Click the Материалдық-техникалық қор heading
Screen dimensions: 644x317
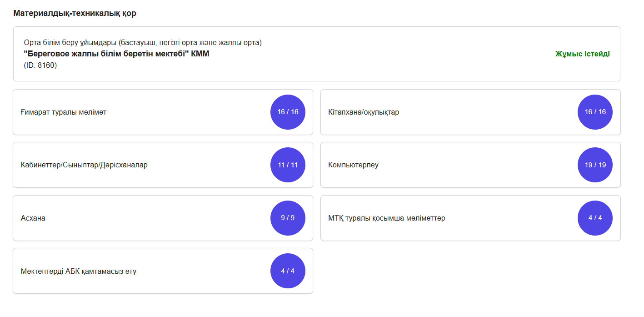[75, 13]
